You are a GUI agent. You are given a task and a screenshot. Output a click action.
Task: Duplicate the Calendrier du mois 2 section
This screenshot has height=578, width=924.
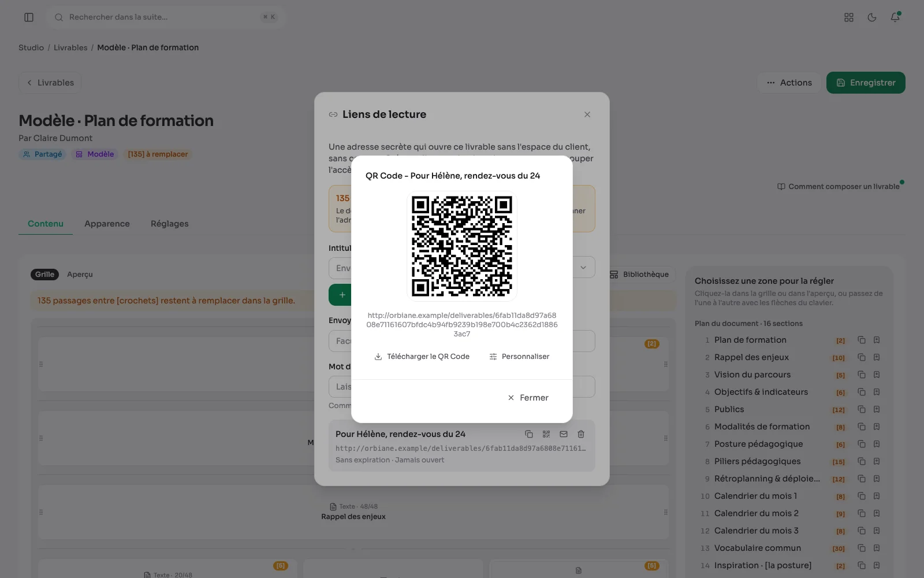[862, 513]
